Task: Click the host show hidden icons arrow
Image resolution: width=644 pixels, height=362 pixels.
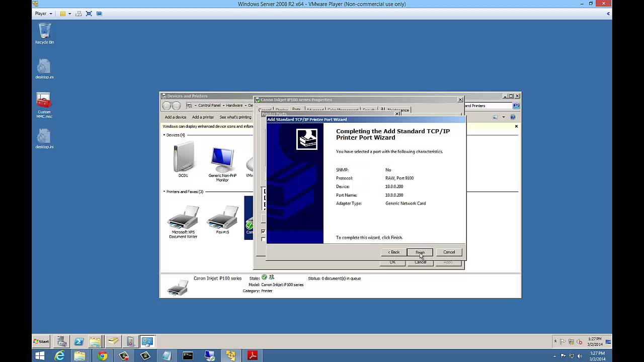Action: point(555,356)
